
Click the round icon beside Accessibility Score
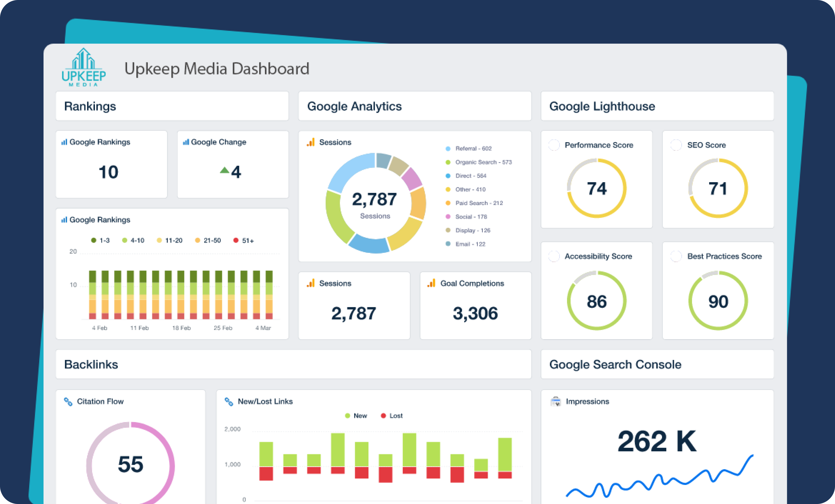tap(554, 256)
